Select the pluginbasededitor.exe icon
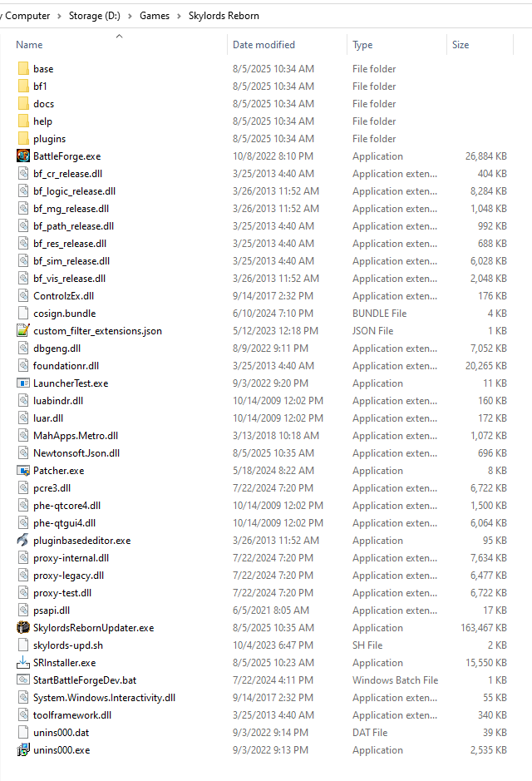Viewport: 532px width, 781px height. (x=23, y=540)
